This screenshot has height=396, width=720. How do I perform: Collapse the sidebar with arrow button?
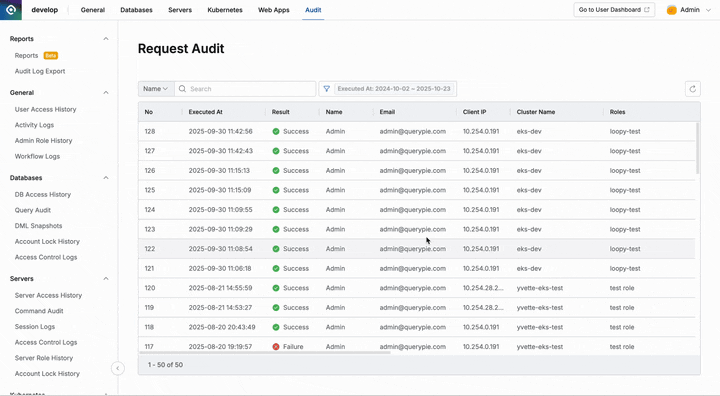coord(118,368)
